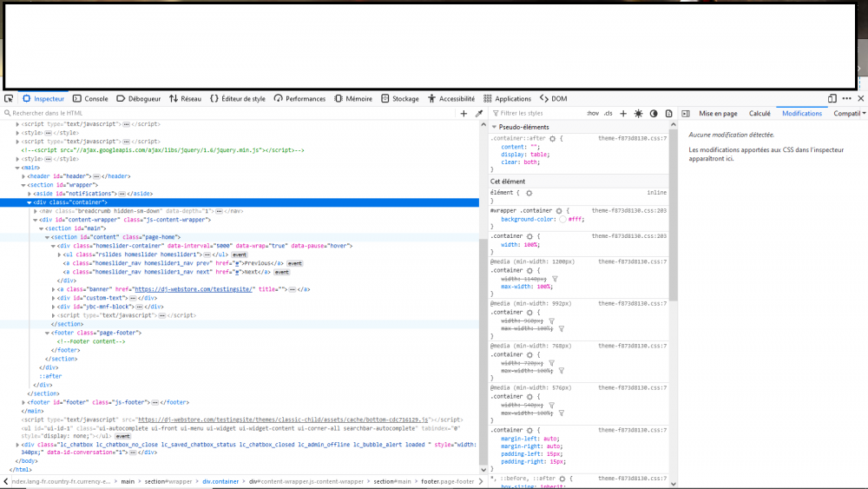Image resolution: width=868 pixels, height=489 pixels.
Task: Add a new node with the plus icon
Action: coord(464,113)
